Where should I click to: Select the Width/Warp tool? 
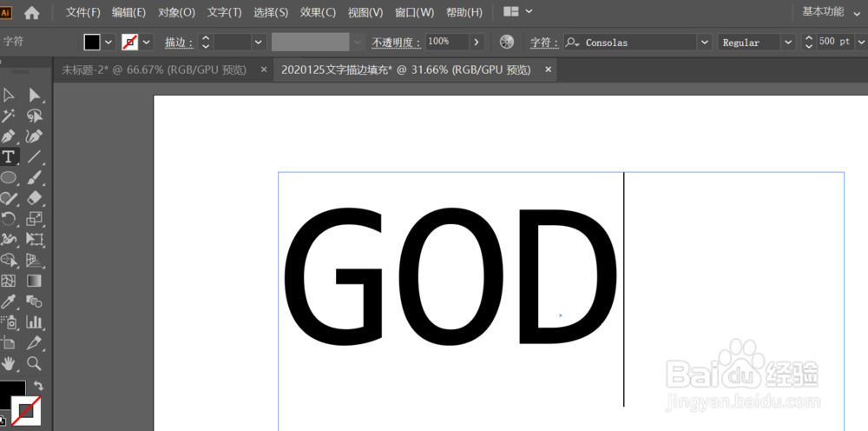9,239
